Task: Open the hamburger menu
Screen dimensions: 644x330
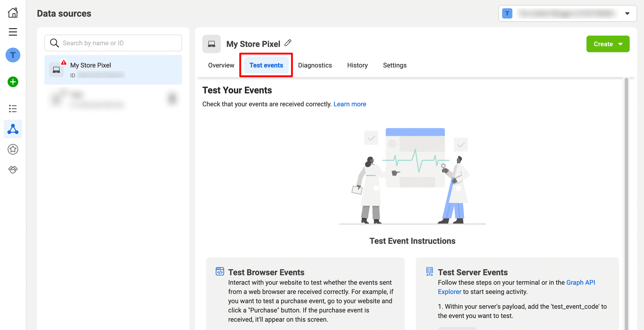Action: coord(13,32)
